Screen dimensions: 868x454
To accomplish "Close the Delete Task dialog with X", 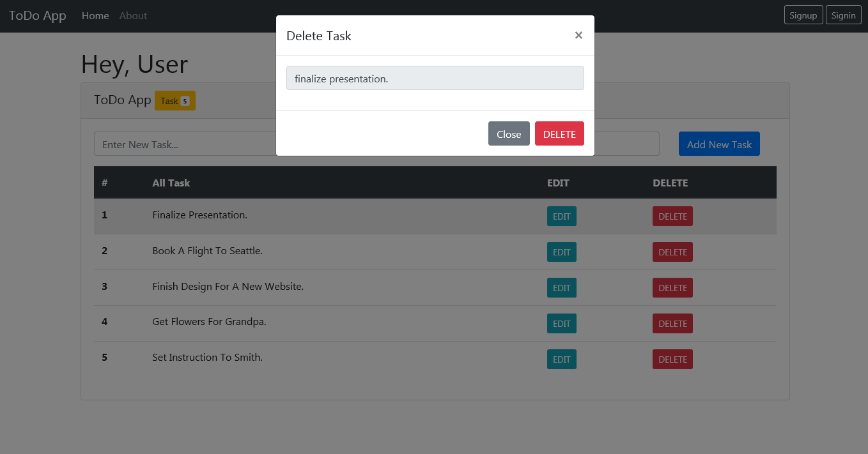I will pyautogui.click(x=578, y=35).
